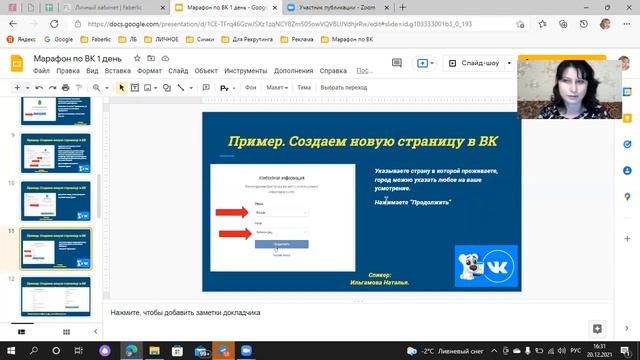Viewport: 640px width, 360px height.
Task: Choose the text box tool
Action: [x=135, y=88]
